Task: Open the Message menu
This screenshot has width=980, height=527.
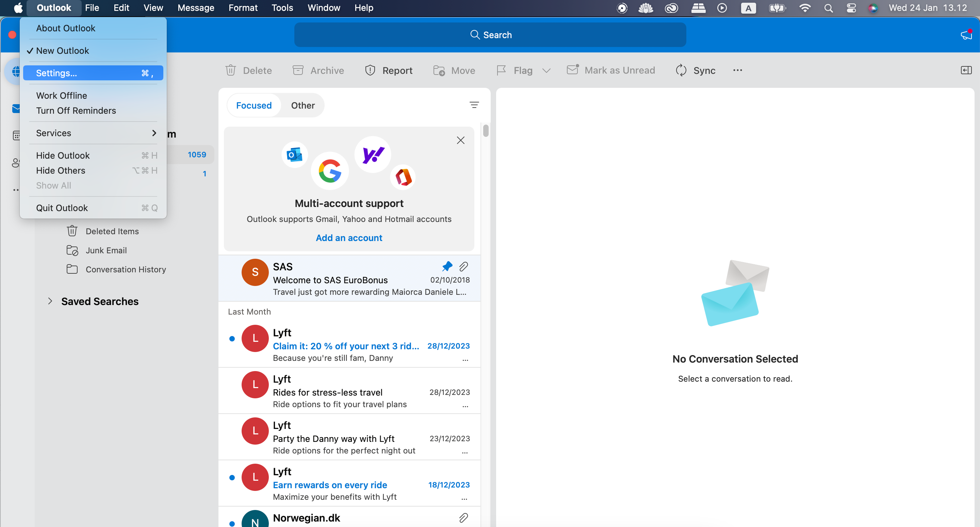Action: 196,7
